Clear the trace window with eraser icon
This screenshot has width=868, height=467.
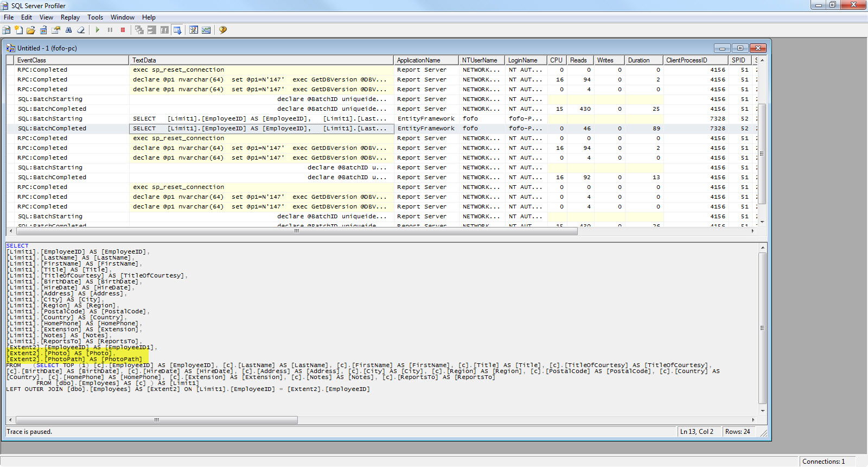[x=81, y=30]
